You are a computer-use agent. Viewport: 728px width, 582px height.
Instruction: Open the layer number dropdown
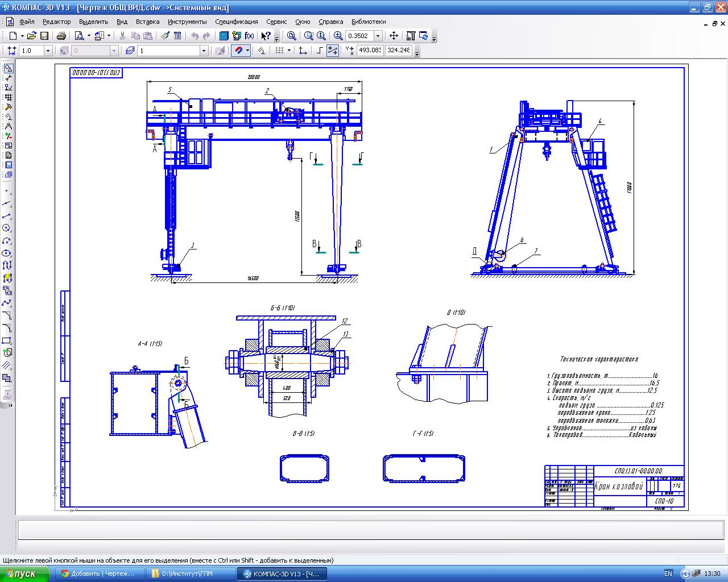point(204,51)
